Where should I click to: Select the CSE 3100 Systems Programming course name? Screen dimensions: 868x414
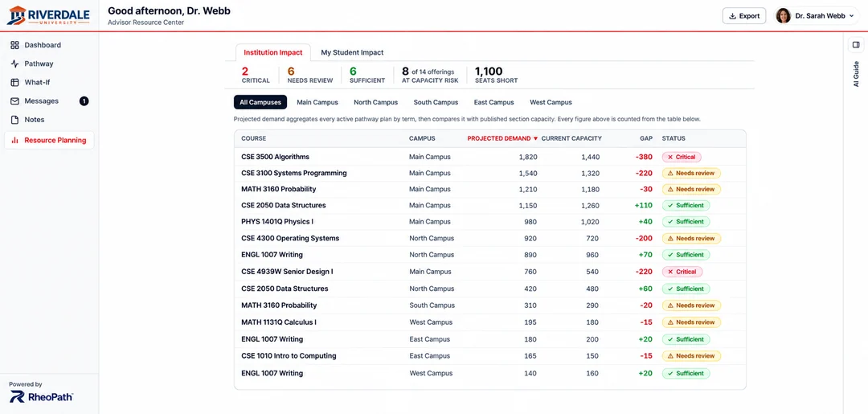click(x=294, y=174)
